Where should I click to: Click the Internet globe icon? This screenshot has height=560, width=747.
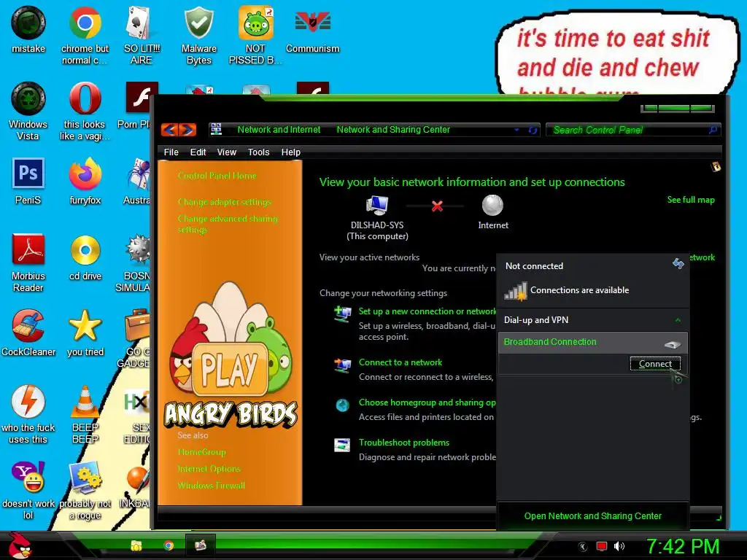click(492, 205)
